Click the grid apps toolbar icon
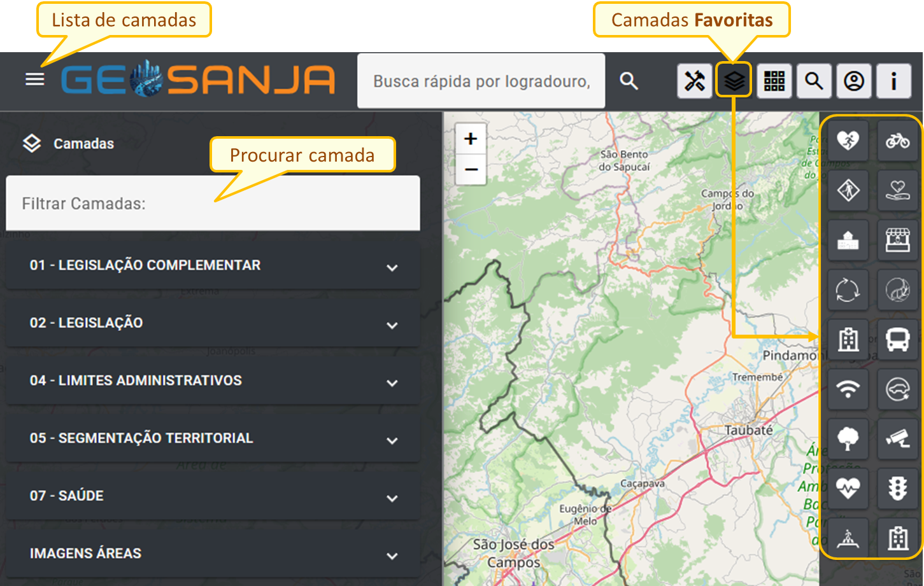The width and height of the screenshot is (924, 586). click(774, 81)
